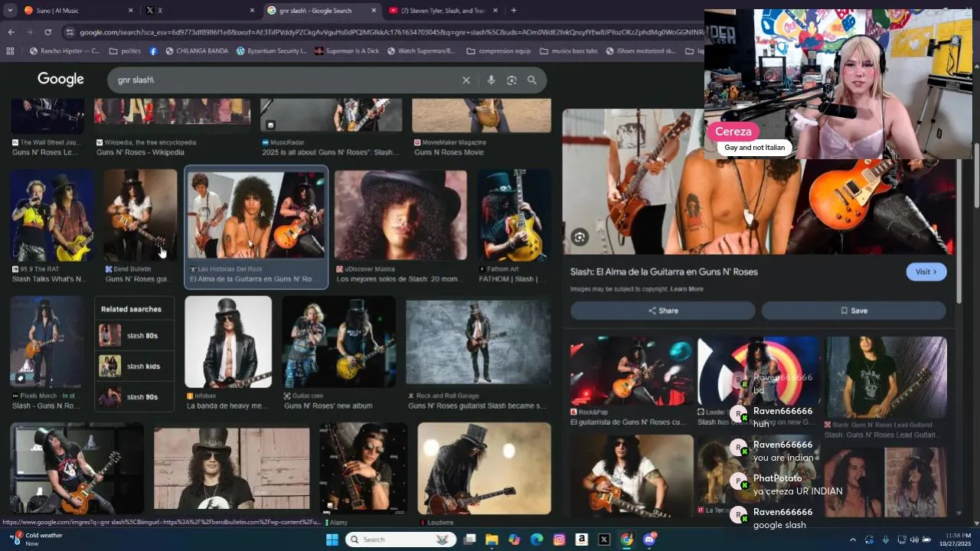
Task: Select related search slash 90s
Action: [x=135, y=397]
